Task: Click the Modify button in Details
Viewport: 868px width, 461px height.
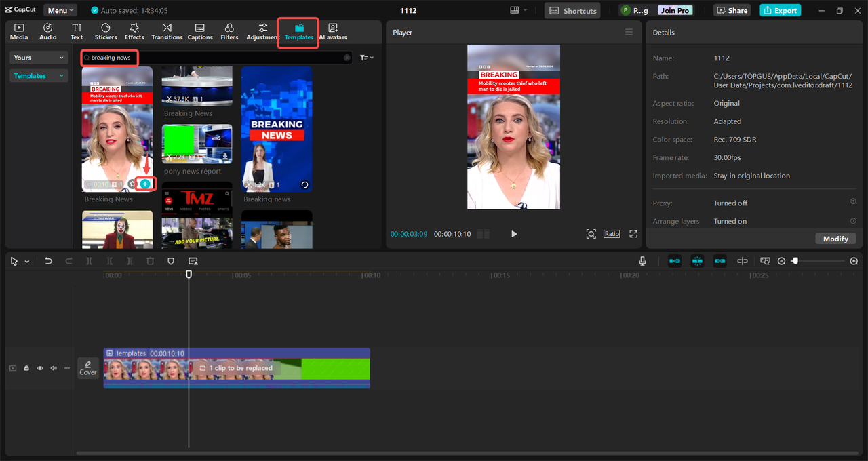Action: click(835, 239)
